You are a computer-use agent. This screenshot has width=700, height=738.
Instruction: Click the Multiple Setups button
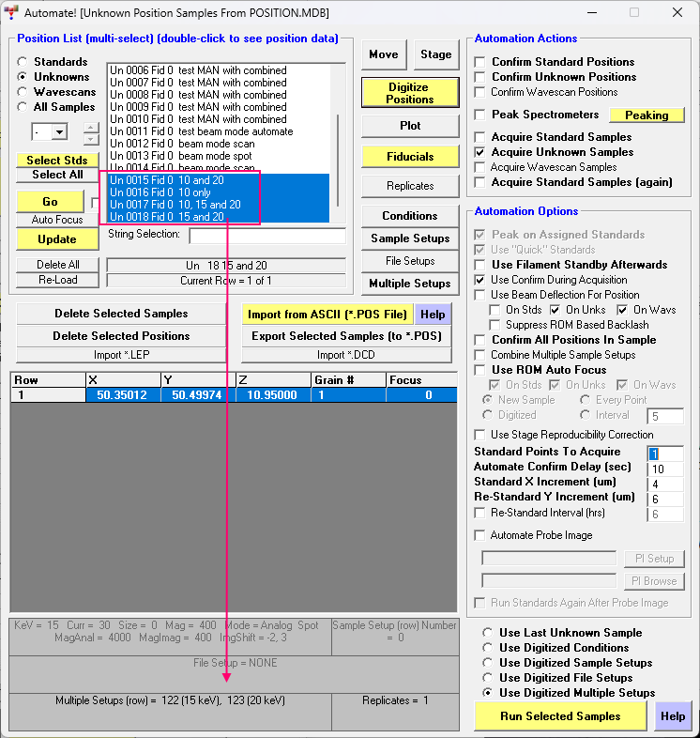coord(409,284)
